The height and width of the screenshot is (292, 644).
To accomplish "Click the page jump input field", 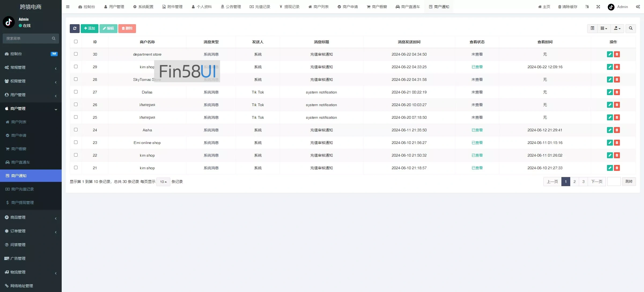I will click(x=614, y=182).
